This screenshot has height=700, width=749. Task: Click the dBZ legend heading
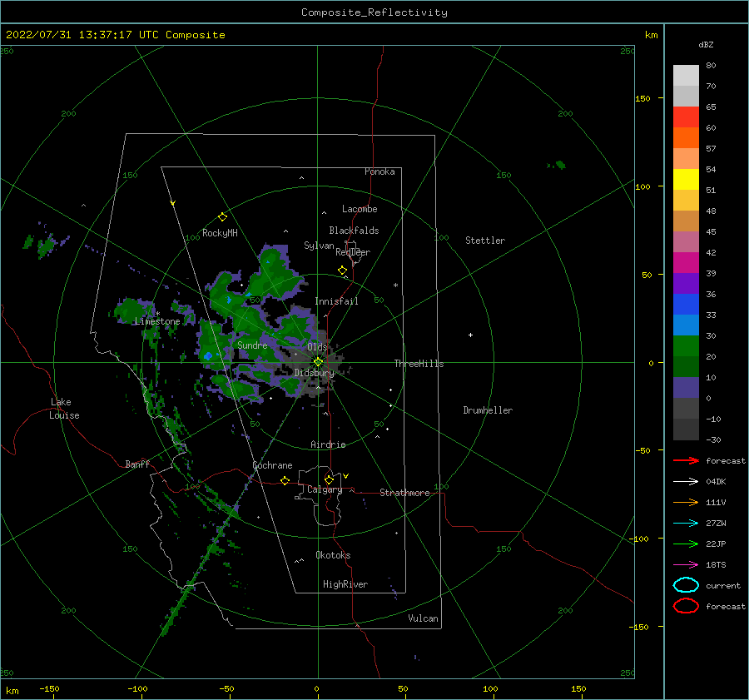[706, 44]
